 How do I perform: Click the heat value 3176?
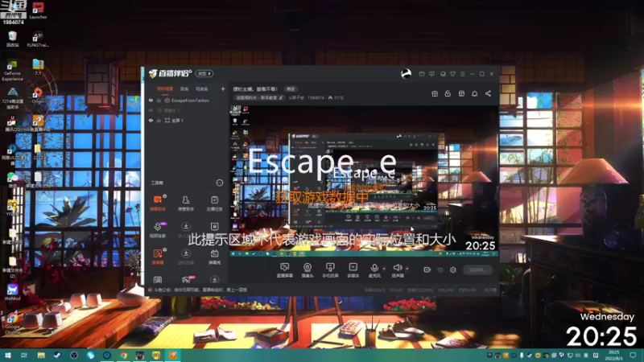coord(339,97)
